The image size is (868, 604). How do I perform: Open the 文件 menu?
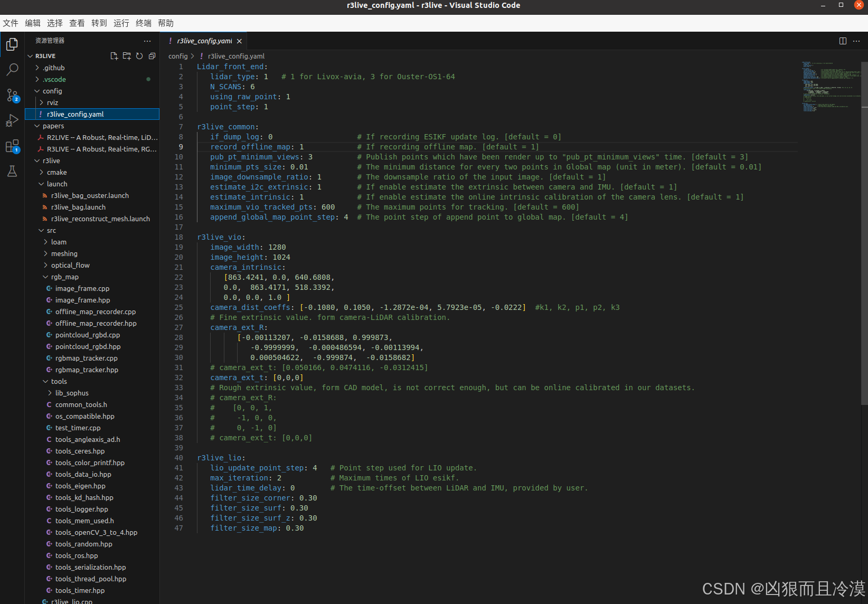click(x=11, y=23)
